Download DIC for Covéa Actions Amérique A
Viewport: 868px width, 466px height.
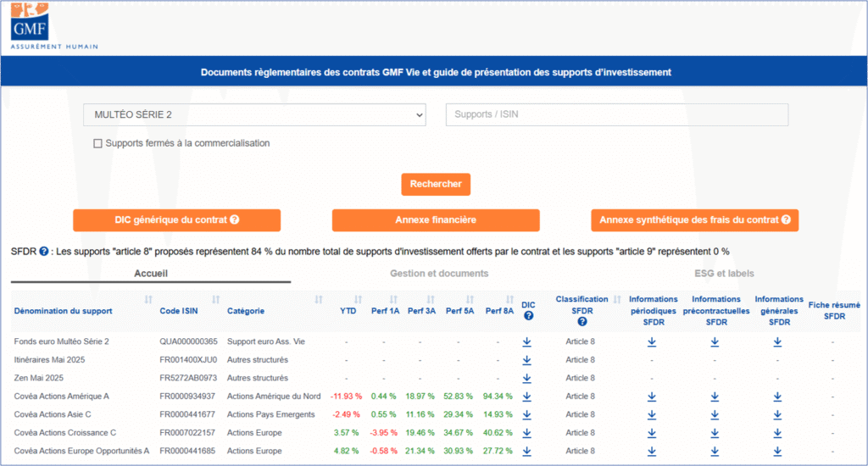527,397
